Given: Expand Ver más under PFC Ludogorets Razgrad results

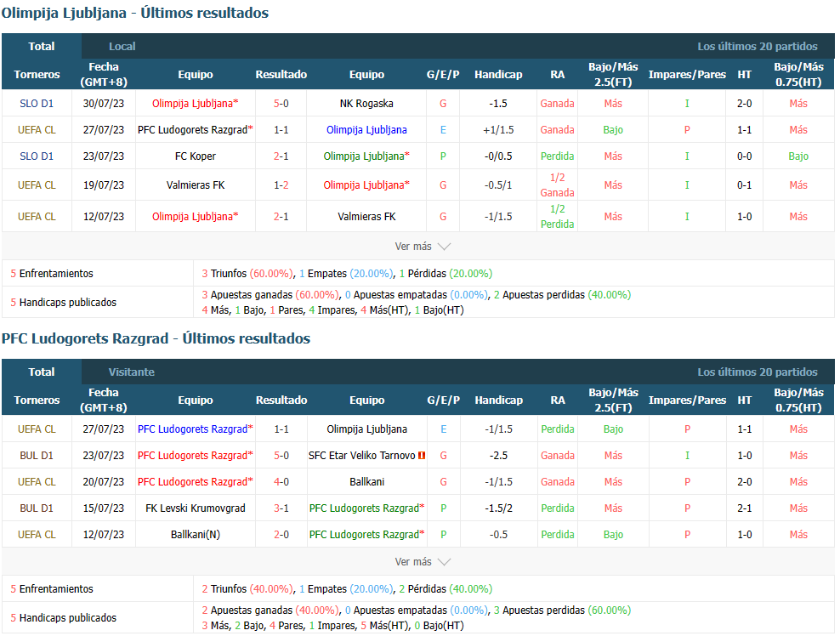Looking at the screenshot, I should coord(423,561).
